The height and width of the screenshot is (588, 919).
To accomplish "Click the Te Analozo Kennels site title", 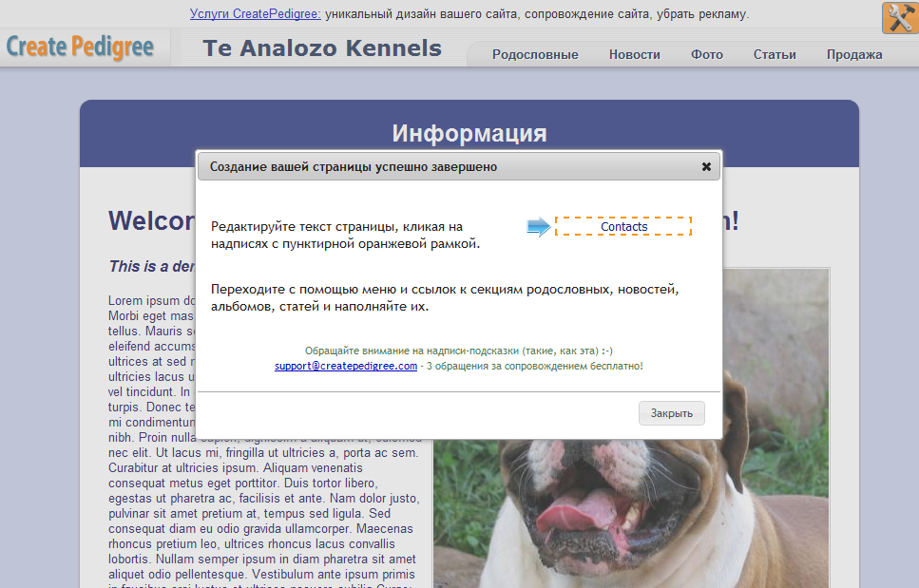I will [x=322, y=48].
